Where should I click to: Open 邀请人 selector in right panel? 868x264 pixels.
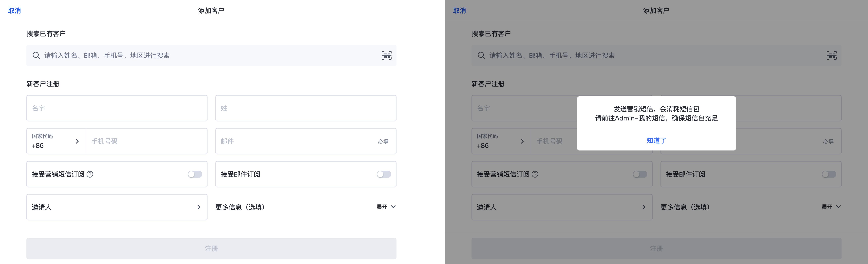[562, 207]
